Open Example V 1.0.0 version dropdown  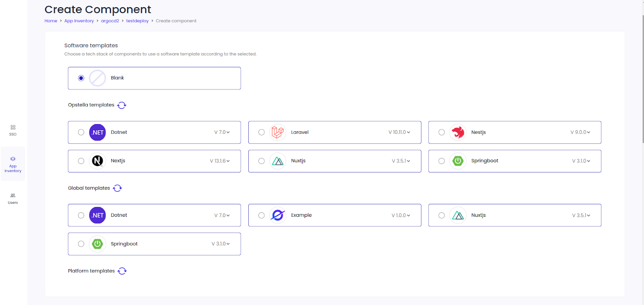401,215
